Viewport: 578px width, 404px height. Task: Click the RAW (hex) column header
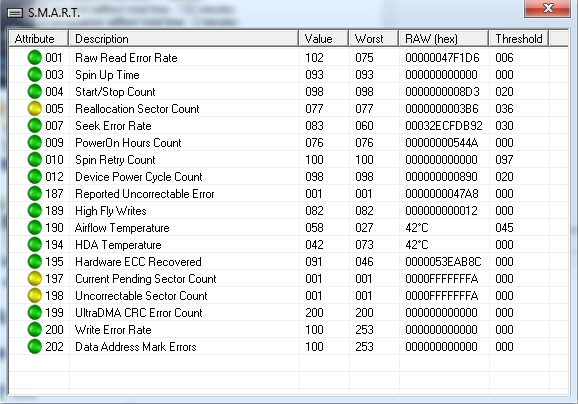(444, 38)
